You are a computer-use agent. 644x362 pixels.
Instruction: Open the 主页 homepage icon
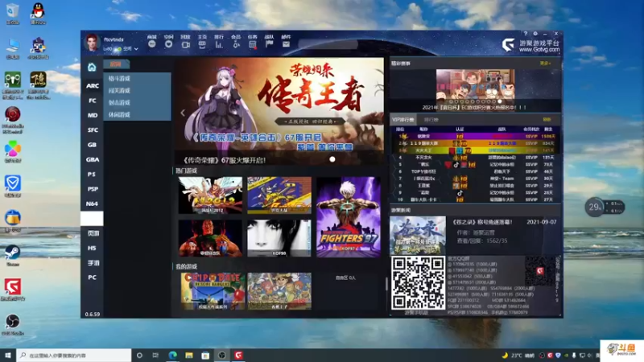(202, 44)
